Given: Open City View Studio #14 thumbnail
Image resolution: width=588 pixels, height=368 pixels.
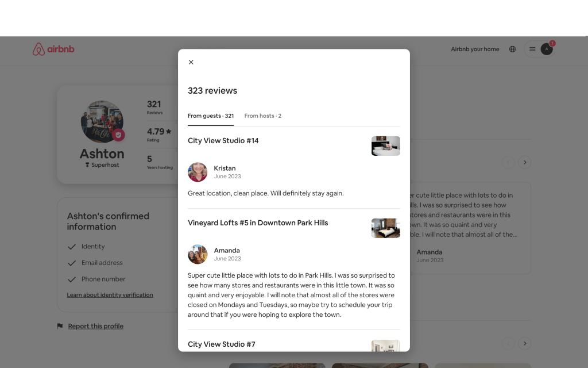Looking at the screenshot, I should [x=385, y=146].
